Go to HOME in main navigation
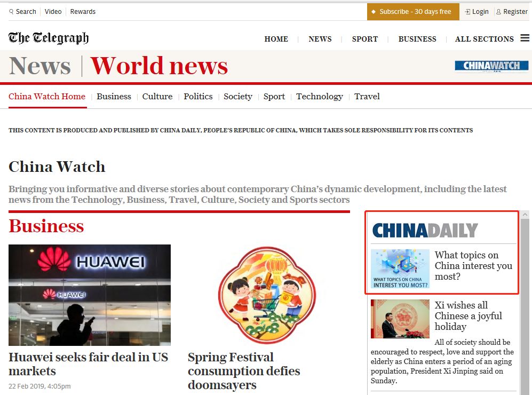Image resolution: width=532 pixels, height=395 pixels. pos(276,39)
